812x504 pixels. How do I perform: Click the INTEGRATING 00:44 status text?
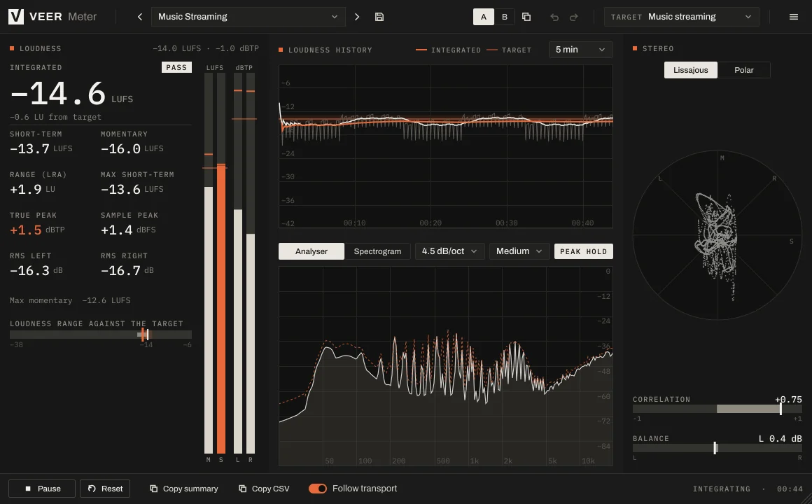[x=748, y=489]
